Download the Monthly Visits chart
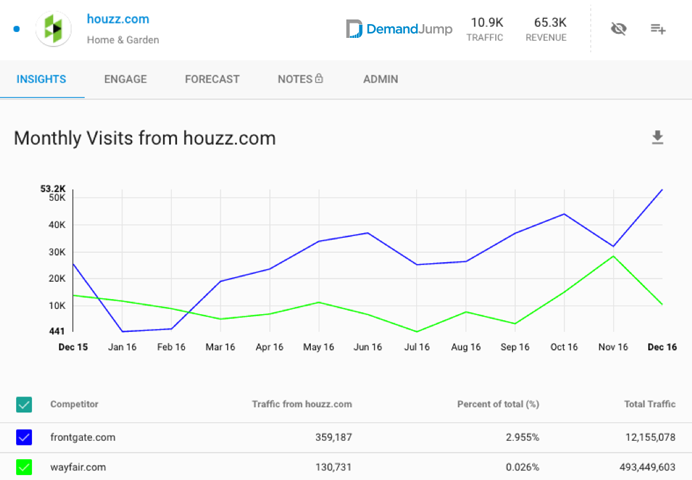The height and width of the screenshot is (480, 692). 658,138
